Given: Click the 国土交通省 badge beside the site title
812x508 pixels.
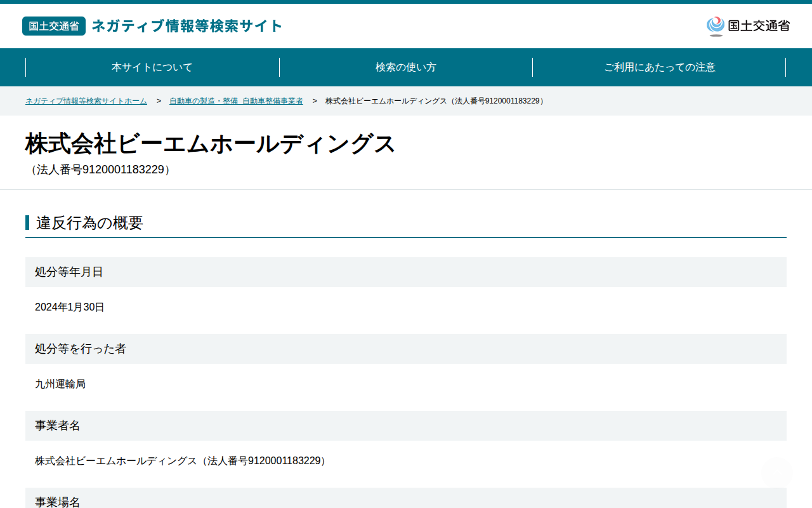Looking at the screenshot, I should [x=54, y=26].
